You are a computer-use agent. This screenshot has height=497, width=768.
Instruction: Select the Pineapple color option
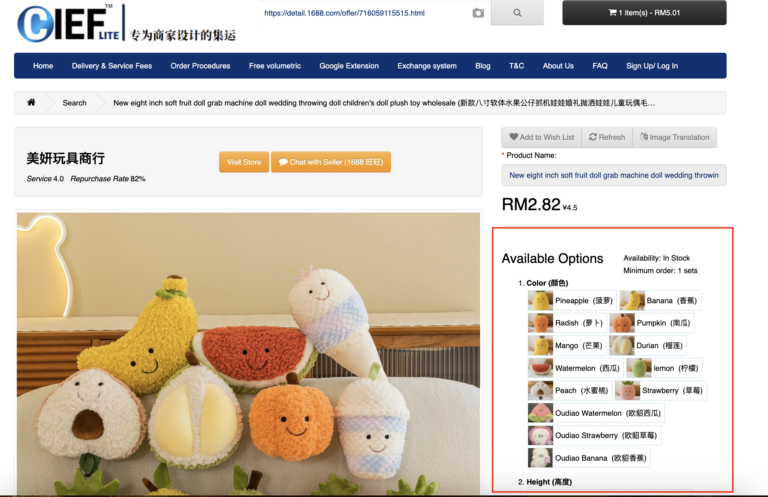(x=572, y=301)
